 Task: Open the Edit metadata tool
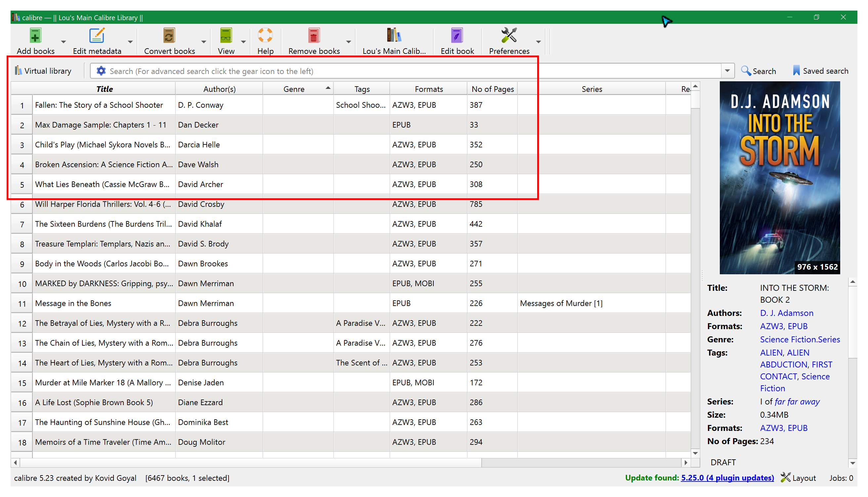(x=97, y=35)
